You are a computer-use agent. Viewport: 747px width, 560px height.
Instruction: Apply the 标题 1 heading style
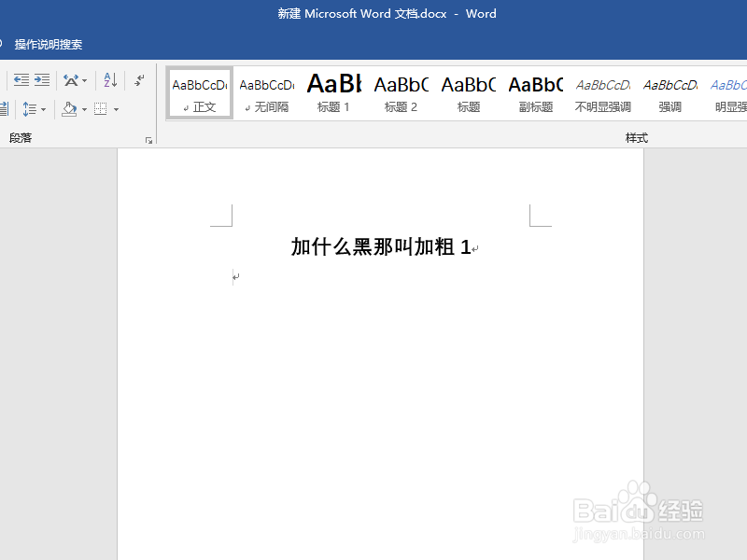pyautogui.click(x=333, y=92)
